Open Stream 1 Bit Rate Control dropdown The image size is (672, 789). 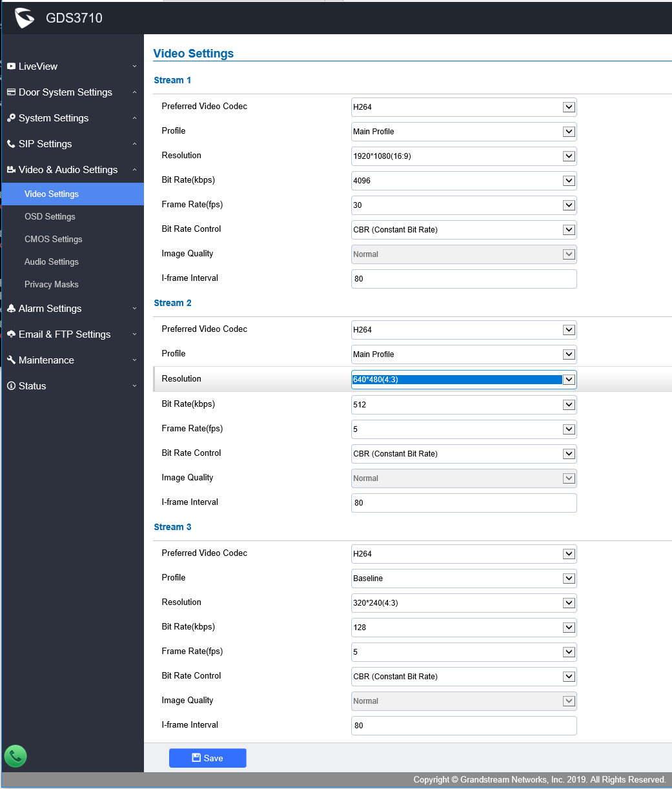(x=463, y=230)
